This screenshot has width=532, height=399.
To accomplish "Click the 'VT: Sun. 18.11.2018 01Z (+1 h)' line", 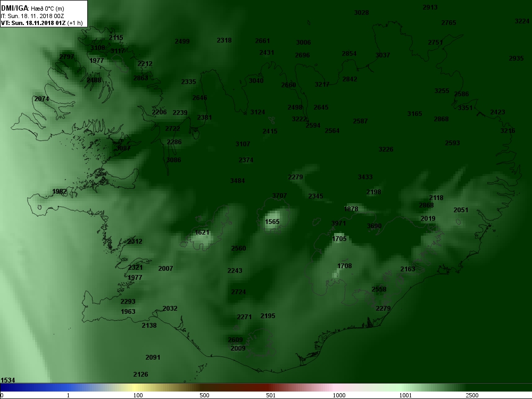I will tap(41, 23).
